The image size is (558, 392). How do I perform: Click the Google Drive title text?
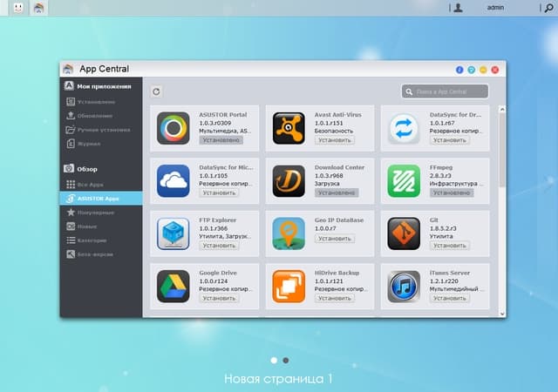pos(218,273)
